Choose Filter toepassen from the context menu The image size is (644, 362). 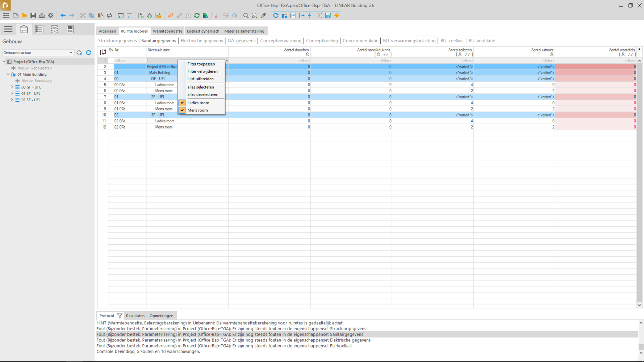(x=201, y=64)
